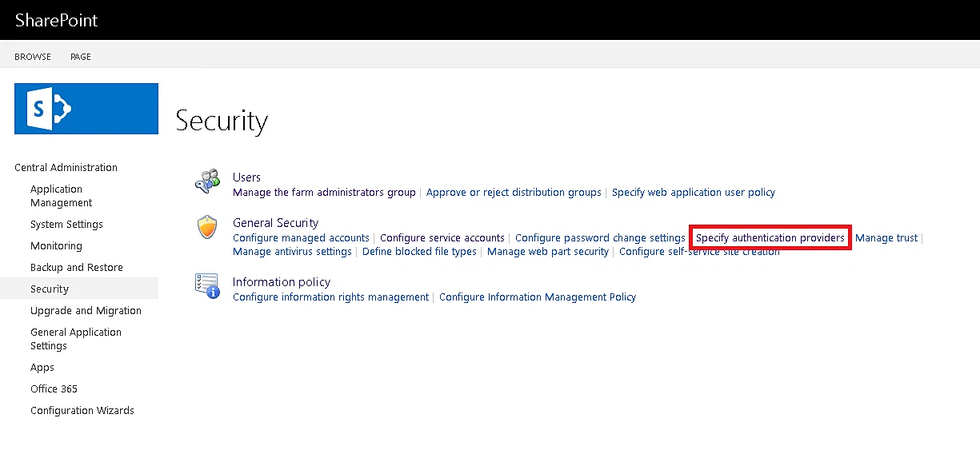The image size is (980, 466).
Task: Click the Information policy icon
Action: pyautogui.click(x=207, y=287)
